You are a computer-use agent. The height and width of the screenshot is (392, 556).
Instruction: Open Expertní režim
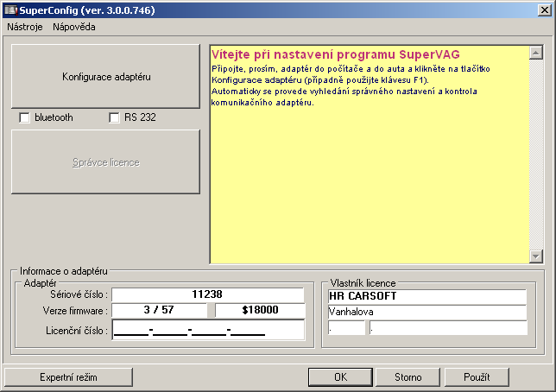point(68,377)
